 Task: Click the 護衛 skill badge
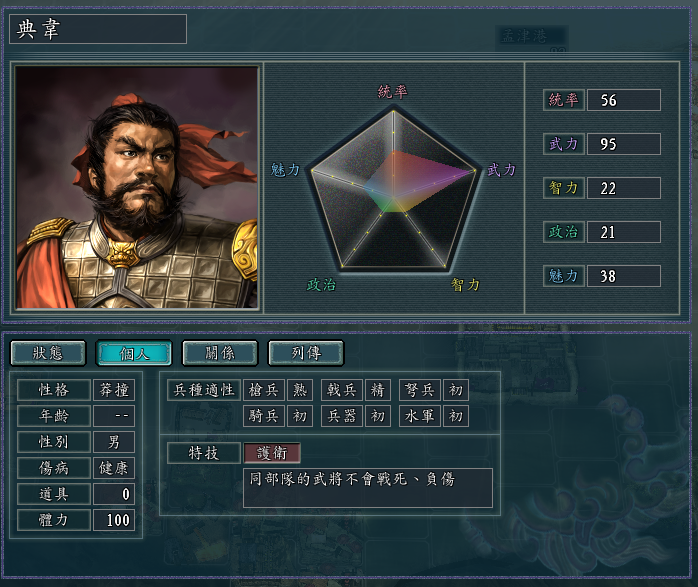tap(272, 453)
